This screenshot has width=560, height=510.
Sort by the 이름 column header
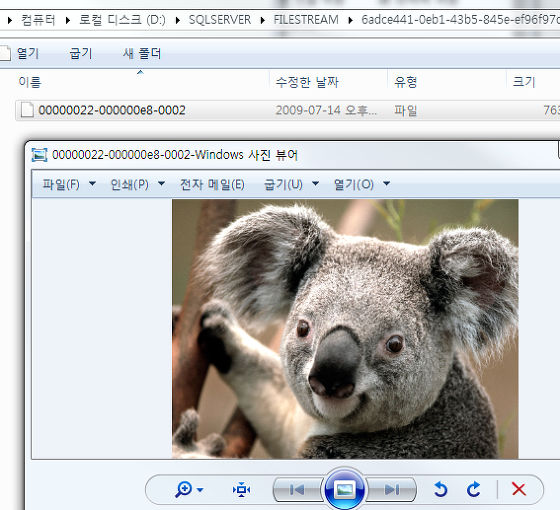click(x=30, y=82)
